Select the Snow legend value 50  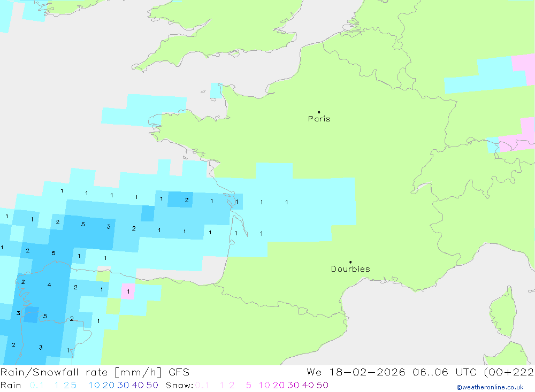(x=323, y=385)
